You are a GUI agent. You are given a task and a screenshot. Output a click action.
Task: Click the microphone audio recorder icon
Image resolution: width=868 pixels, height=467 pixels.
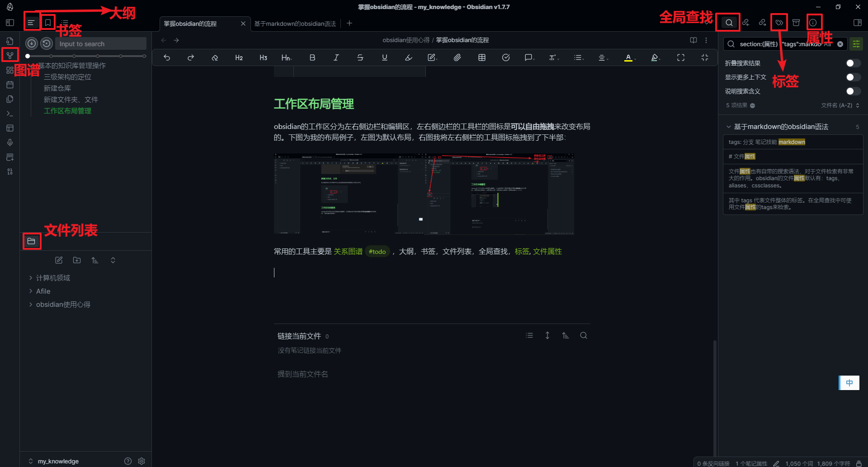9,142
